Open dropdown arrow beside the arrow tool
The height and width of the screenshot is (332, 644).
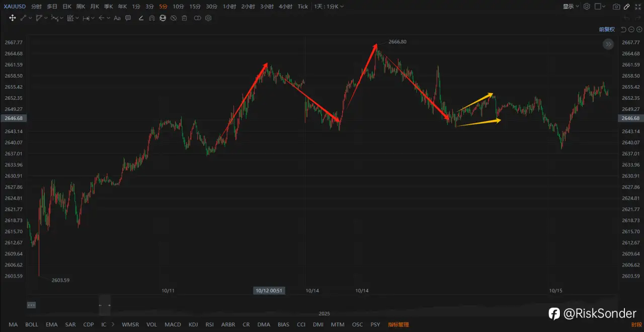click(x=108, y=18)
